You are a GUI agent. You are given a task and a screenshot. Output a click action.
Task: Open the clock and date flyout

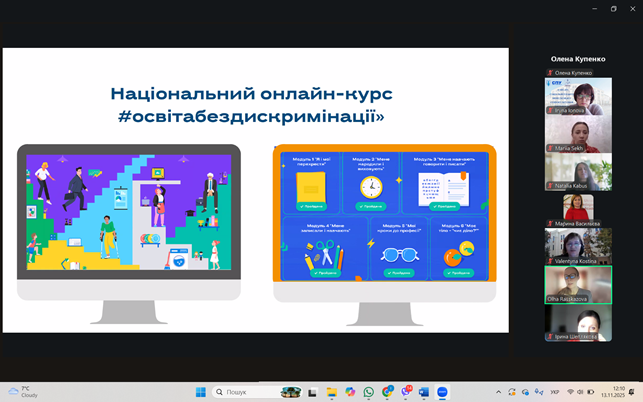tap(618, 392)
